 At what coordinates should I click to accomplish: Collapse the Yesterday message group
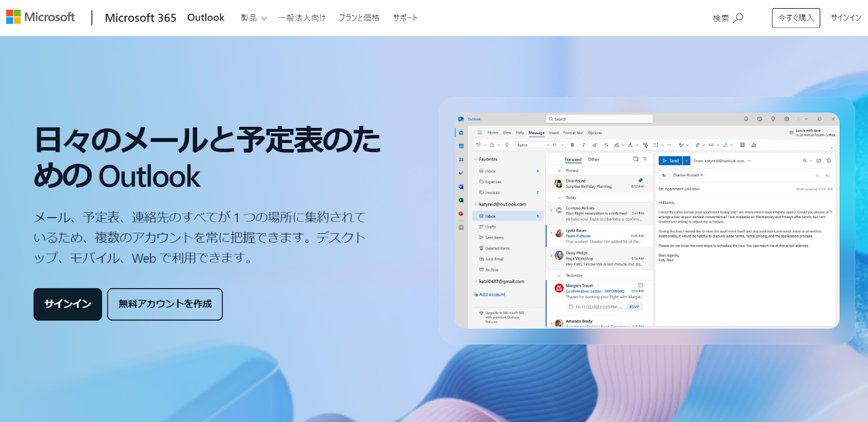(x=559, y=276)
